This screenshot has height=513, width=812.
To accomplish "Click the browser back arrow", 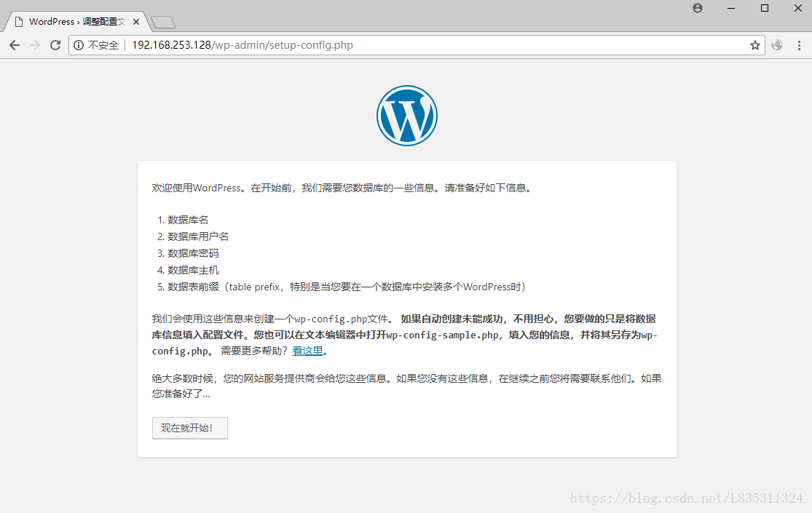I will pos(15,45).
